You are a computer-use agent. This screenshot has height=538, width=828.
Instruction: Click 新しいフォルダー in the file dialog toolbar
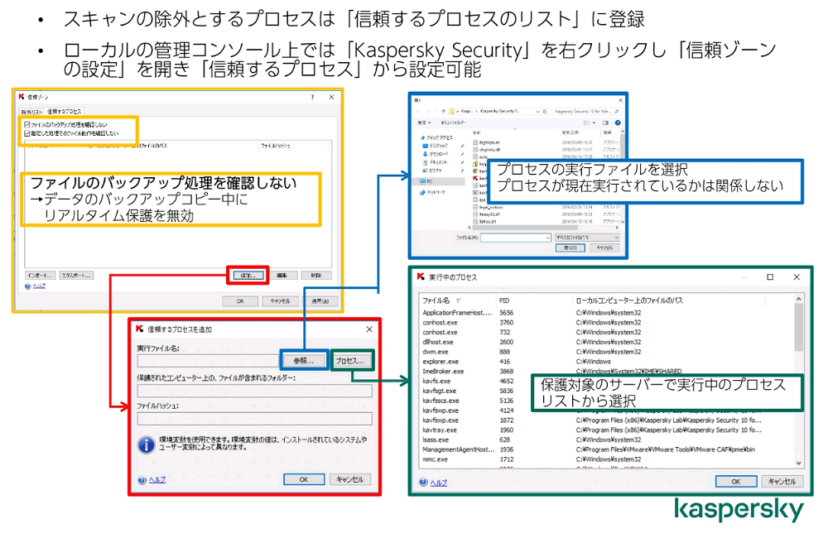coord(454,122)
